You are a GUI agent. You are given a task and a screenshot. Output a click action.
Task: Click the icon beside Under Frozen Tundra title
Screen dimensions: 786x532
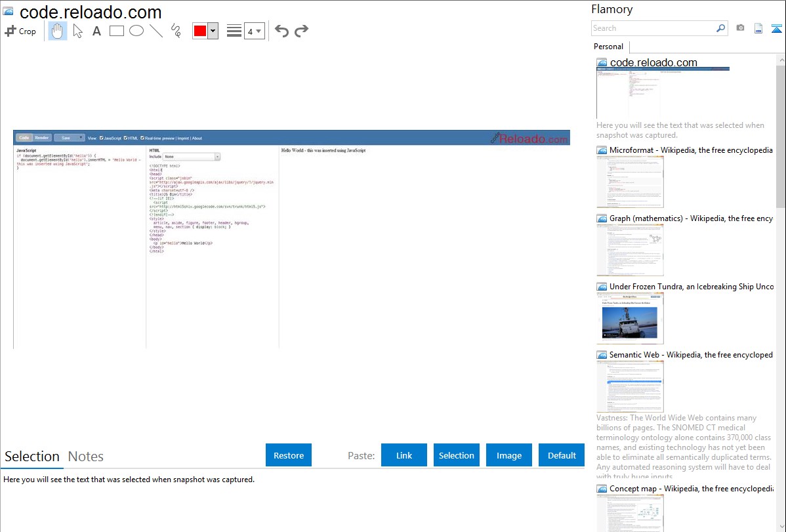pos(602,287)
